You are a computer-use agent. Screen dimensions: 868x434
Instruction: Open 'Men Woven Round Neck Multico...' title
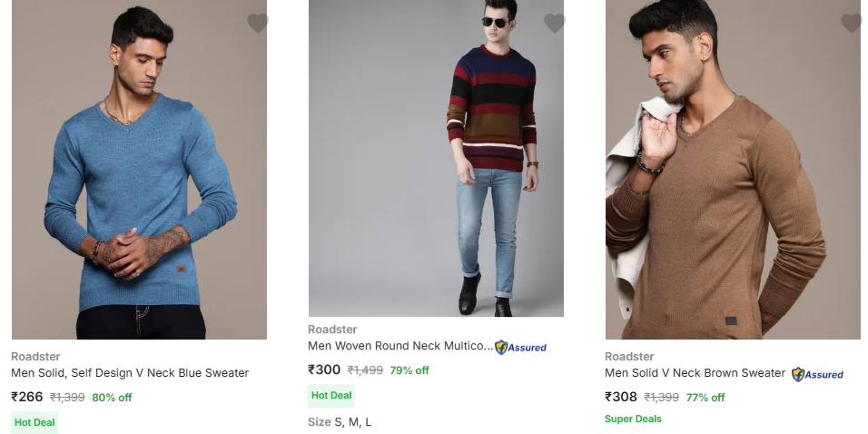pos(400,346)
